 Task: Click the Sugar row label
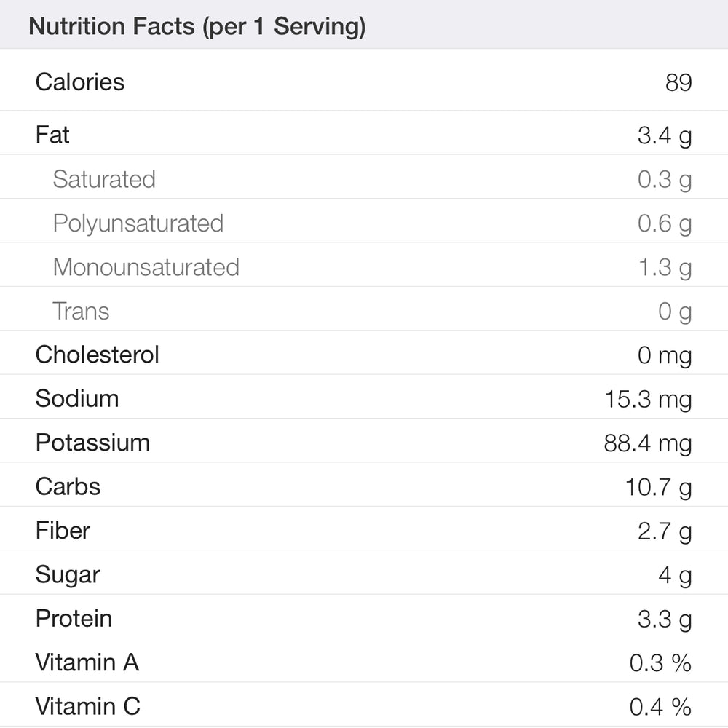pyautogui.click(x=68, y=574)
